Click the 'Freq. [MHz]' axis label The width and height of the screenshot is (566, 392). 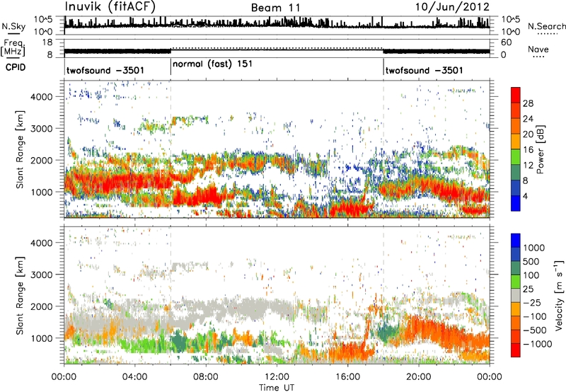coord(13,47)
